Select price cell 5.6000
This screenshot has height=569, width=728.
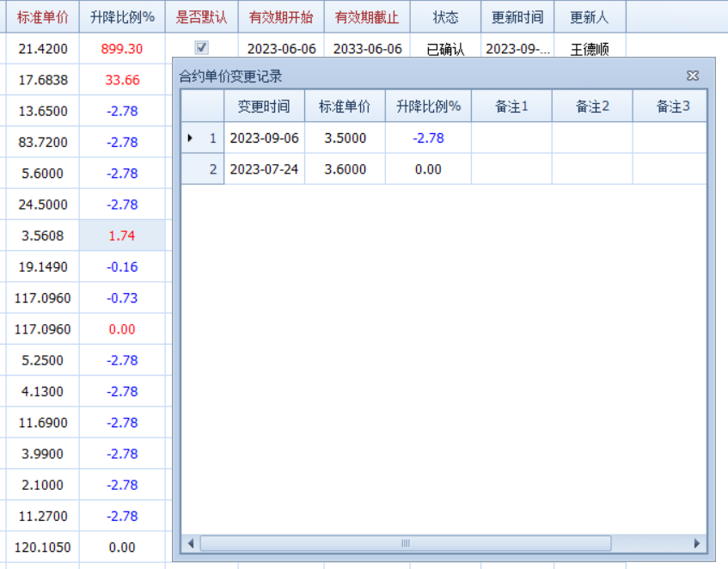(x=42, y=173)
